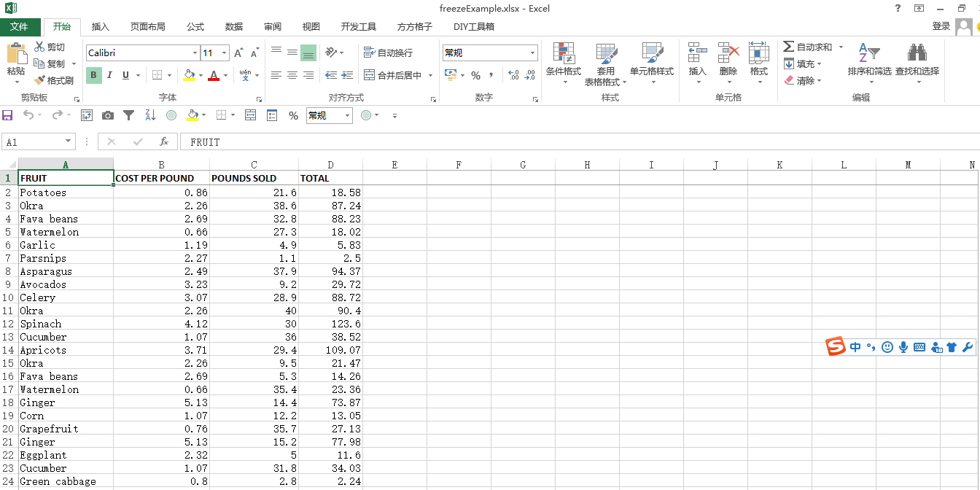Click the insert function fx button
The image size is (980, 490).
(x=164, y=142)
